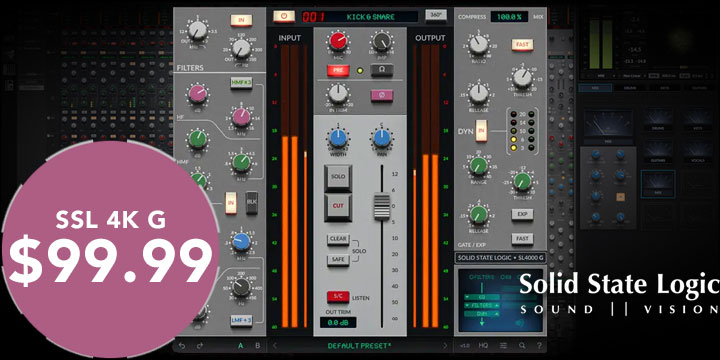The width and height of the screenshot is (720, 360).
Task: Toggle the DYN IN switch
Action: [x=481, y=131]
